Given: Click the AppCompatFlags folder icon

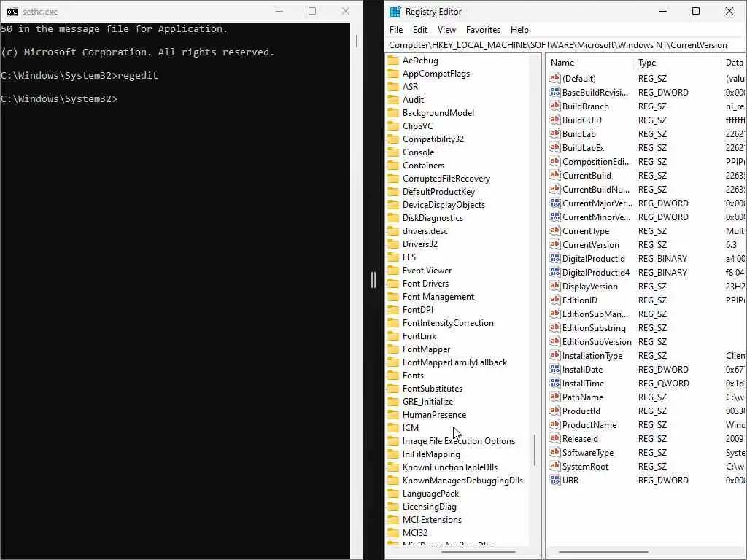Looking at the screenshot, I should [393, 74].
